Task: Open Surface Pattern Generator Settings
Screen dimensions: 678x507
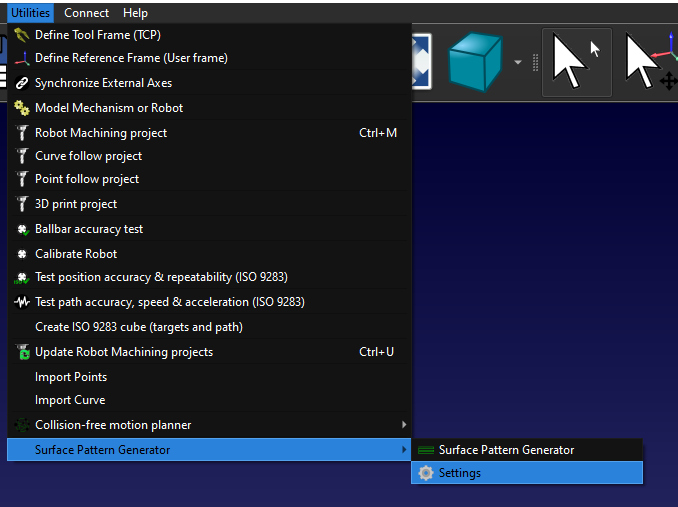Action: 527,473
